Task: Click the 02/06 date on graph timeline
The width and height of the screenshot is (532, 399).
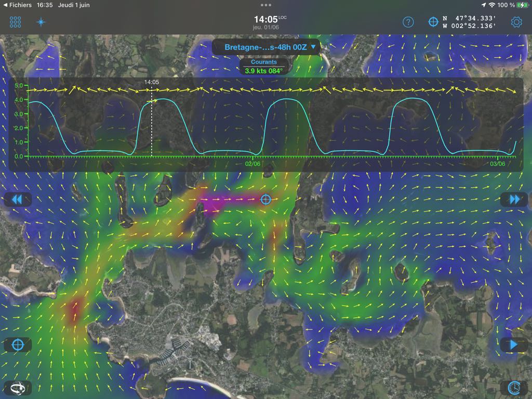Action: (252, 163)
